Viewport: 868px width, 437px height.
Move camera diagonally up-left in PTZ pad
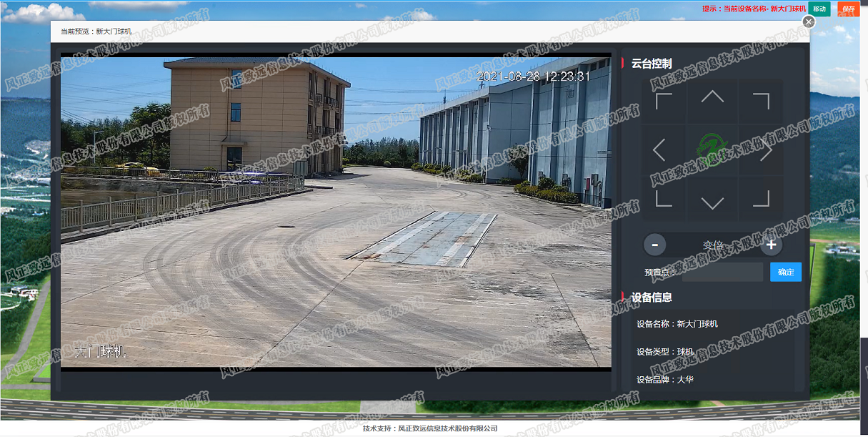click(x=664, y=101)
